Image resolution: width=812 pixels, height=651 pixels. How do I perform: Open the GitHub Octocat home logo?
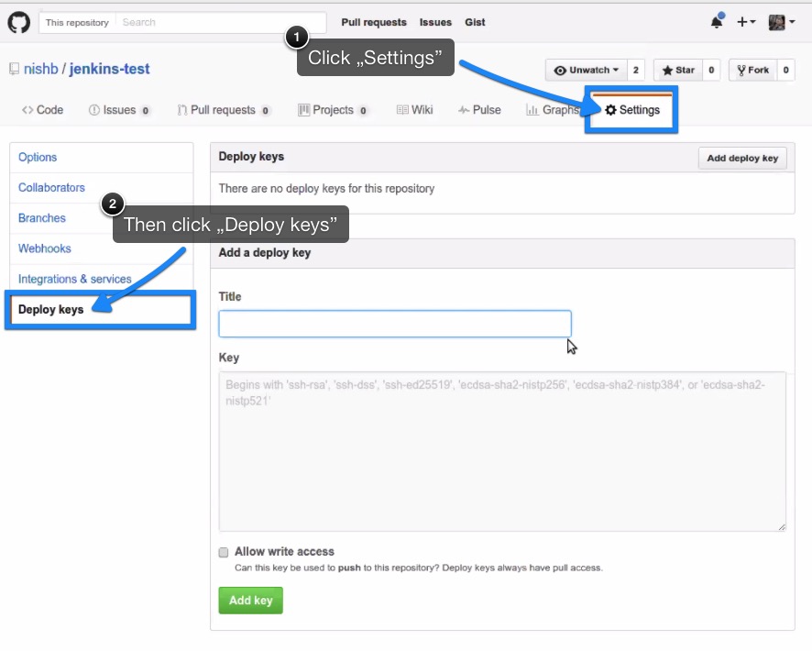coord(18,23)
